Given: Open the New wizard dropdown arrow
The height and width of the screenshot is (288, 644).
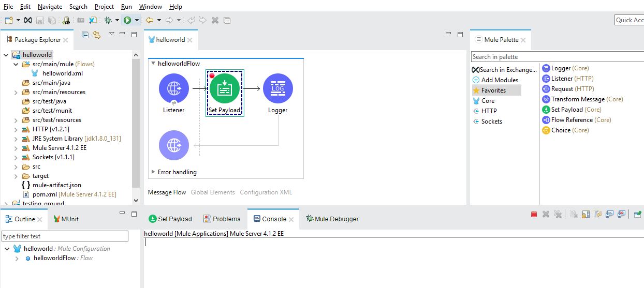Looking at the screenshot, I should 18,20.
